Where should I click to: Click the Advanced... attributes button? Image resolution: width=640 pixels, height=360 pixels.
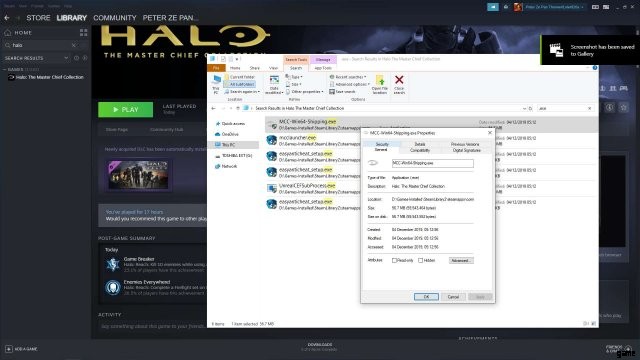461,260
